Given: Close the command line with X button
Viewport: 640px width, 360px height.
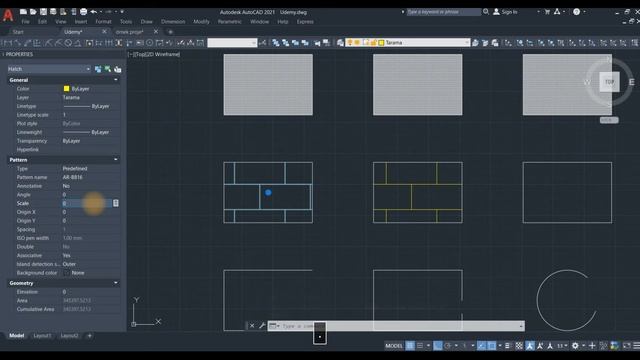Looking at the screenshot, I should [252, 326].
